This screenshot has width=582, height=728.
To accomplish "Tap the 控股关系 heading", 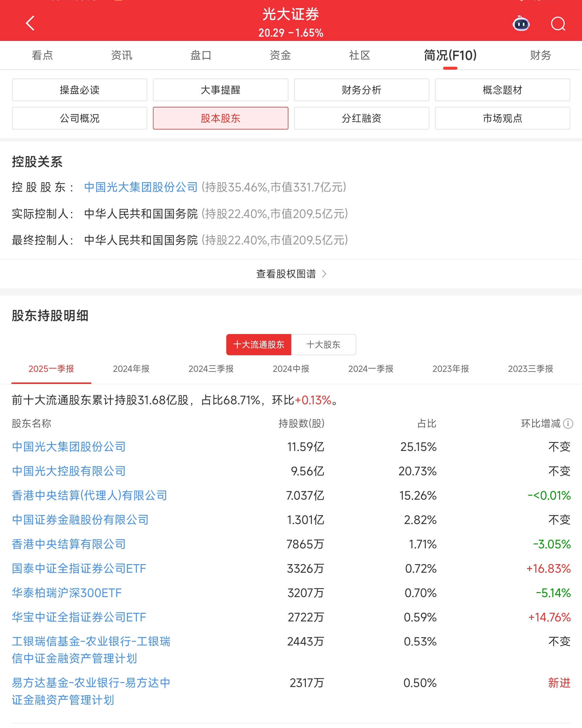I will point(37,161).
